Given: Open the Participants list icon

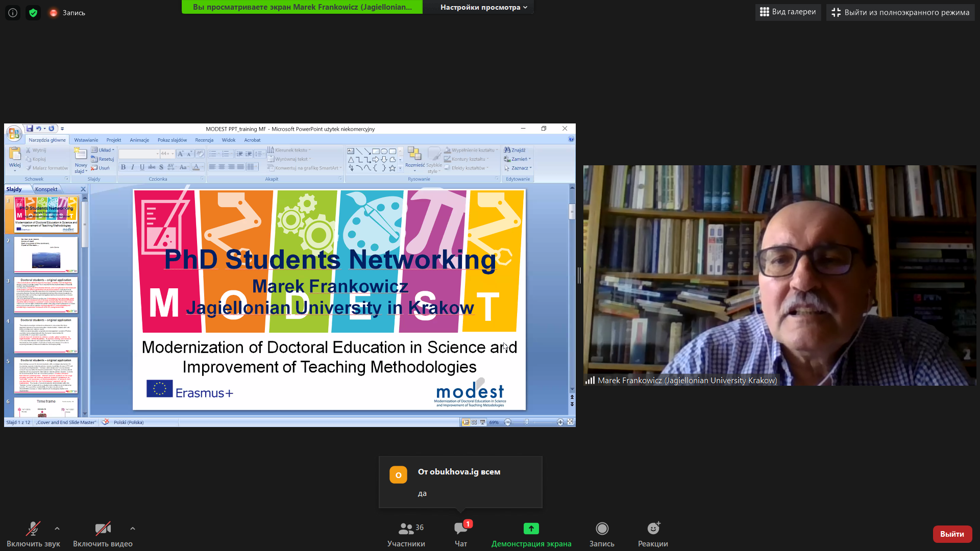Looking at the screenshot, I should click(406, 529).
